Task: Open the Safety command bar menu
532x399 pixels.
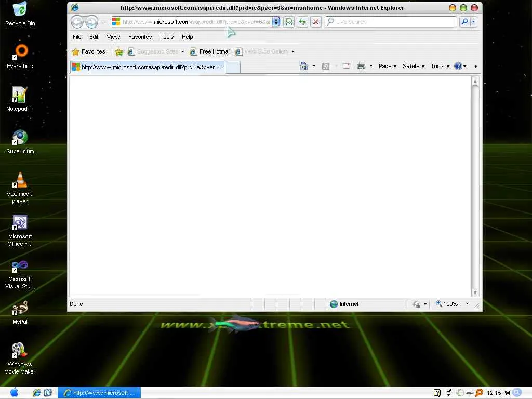Action: (x=414, y=66)
